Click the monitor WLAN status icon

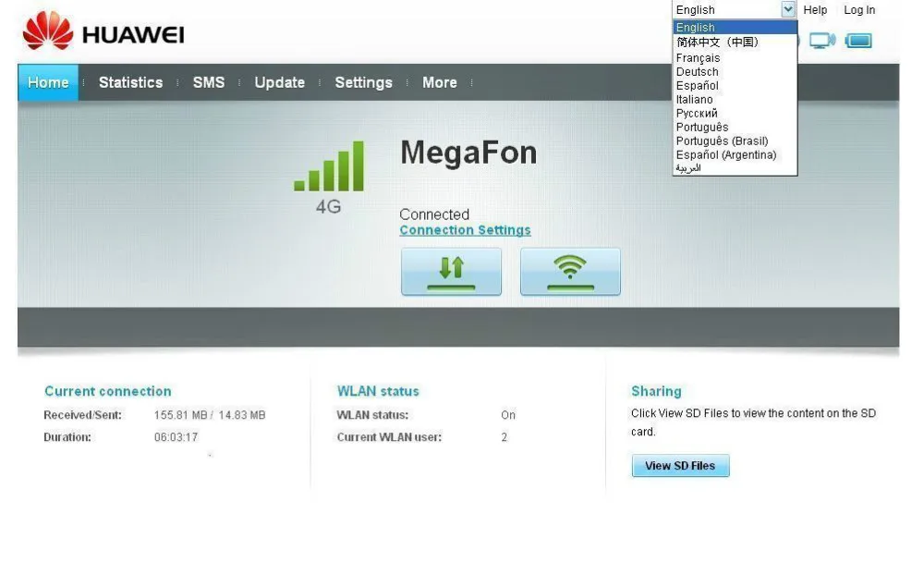pos(821,41)
